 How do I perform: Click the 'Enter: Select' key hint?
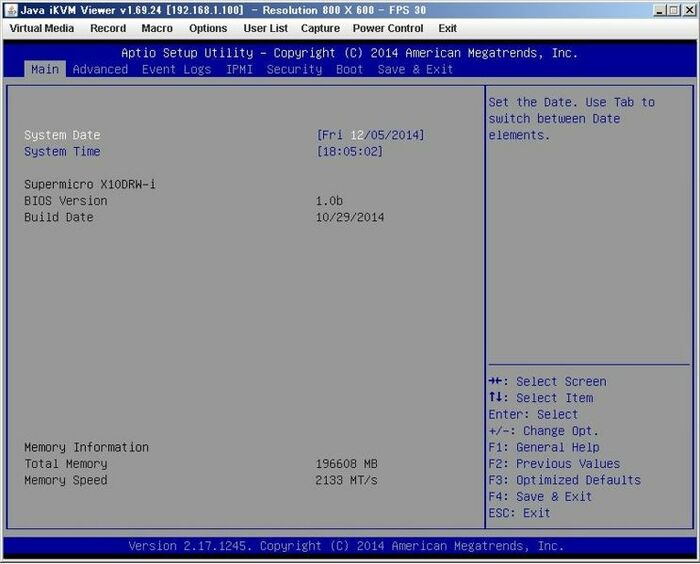pos(533,414)
